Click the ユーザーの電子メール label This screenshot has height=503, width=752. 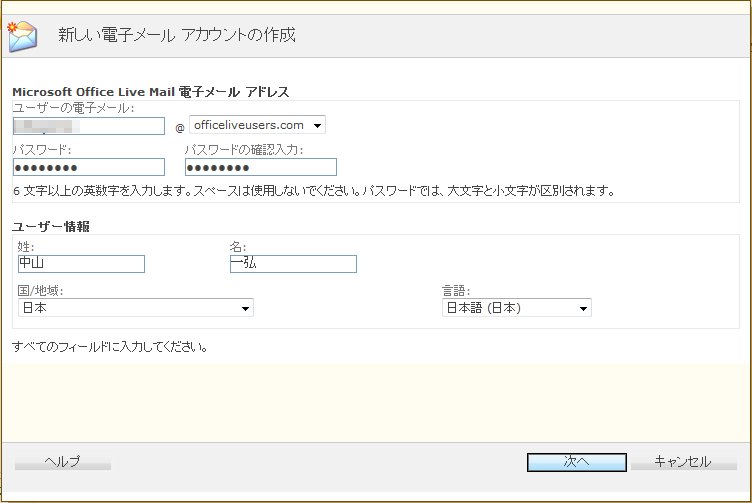coord(73,108)
